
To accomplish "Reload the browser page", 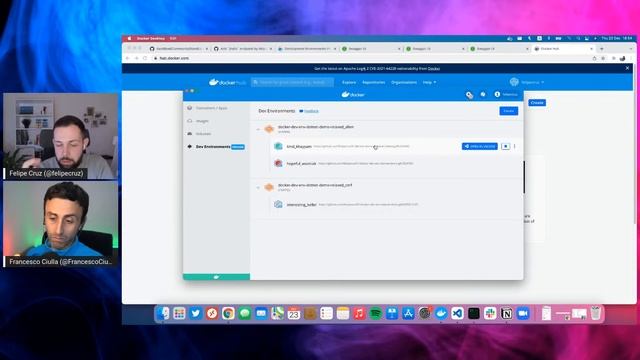I will point(145,58).
